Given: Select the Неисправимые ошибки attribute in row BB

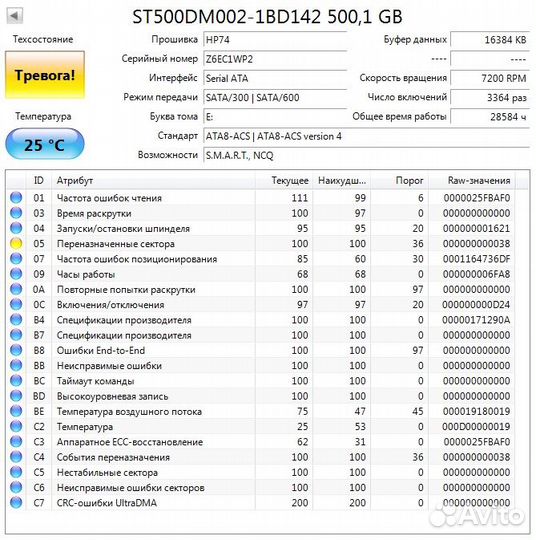Looking at the screenshot, I should click(x=109, y=366).
